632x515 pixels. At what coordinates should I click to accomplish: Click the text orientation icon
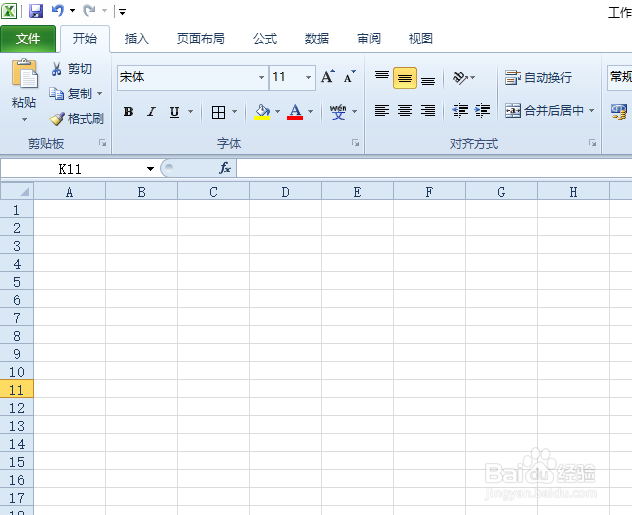460,77
